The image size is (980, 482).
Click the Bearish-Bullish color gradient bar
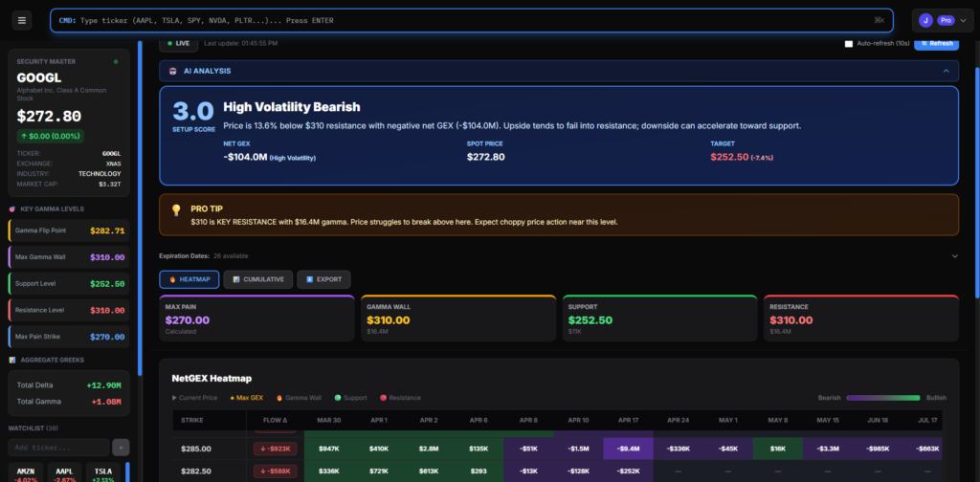[883, 398]
